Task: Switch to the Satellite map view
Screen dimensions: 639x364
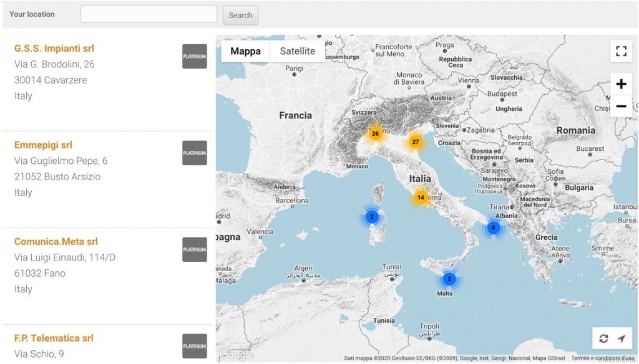Action: click(297, 51)
